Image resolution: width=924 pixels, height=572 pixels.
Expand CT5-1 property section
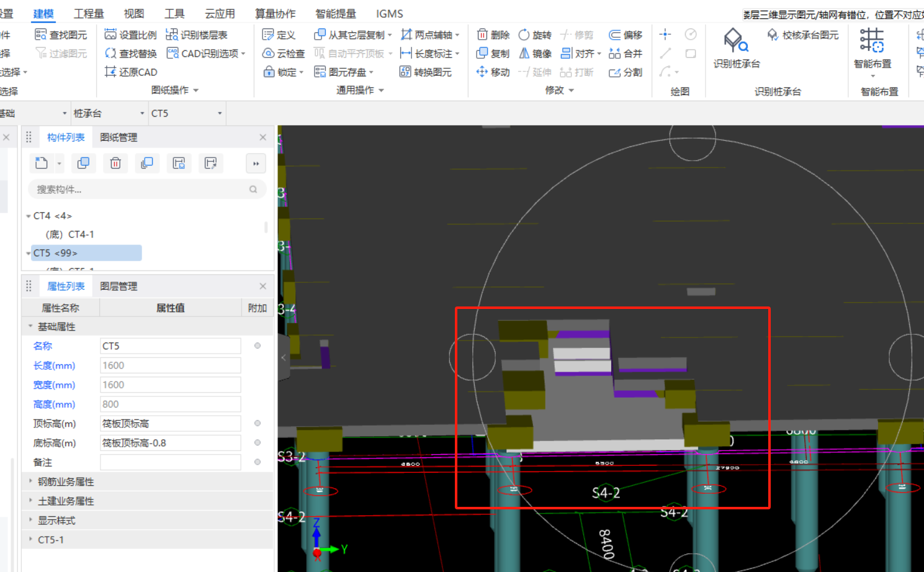click(x=30, y=539)
